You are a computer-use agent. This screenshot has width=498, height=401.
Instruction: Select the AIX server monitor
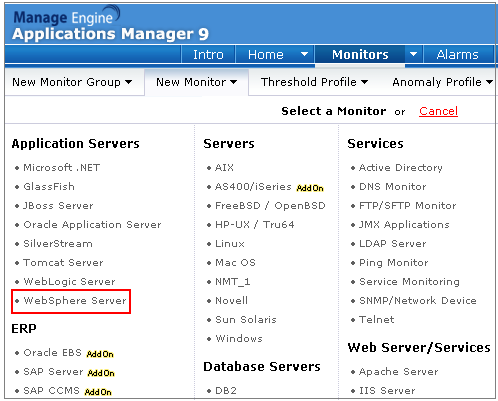point(224,168)
